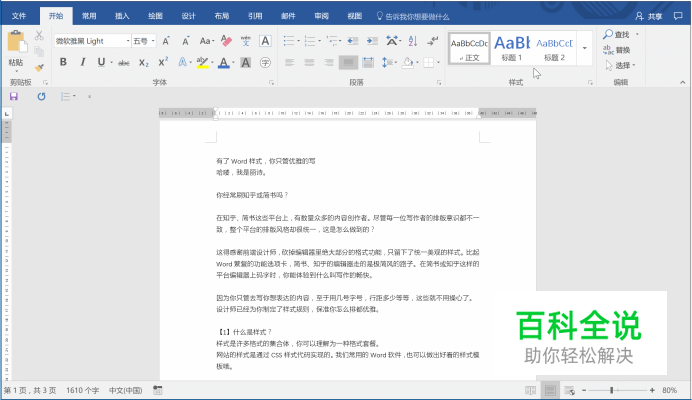Image resolution: width=692 pixels, height=400 pixels.
Task: Switch to the 布局 tab
Action: click(222, 16)
